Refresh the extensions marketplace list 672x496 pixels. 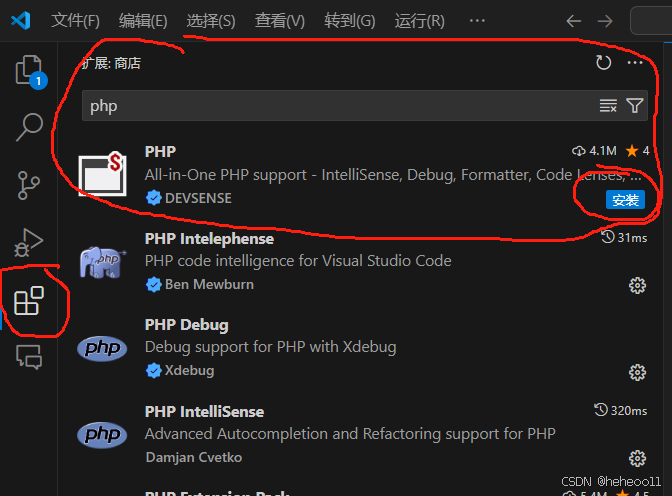click(603, 63)
